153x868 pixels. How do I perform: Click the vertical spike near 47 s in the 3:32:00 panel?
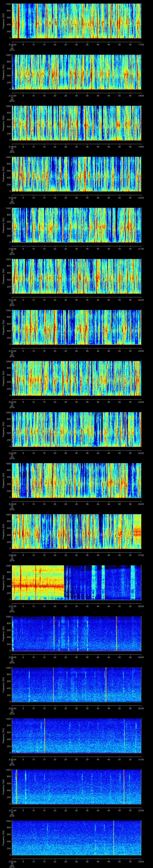pos(114,837)
